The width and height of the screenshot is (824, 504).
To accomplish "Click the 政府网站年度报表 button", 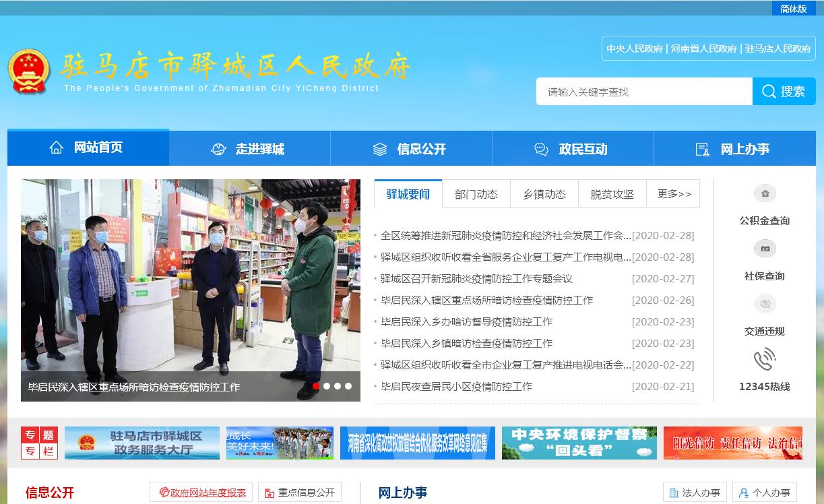I will coord(201,493).
